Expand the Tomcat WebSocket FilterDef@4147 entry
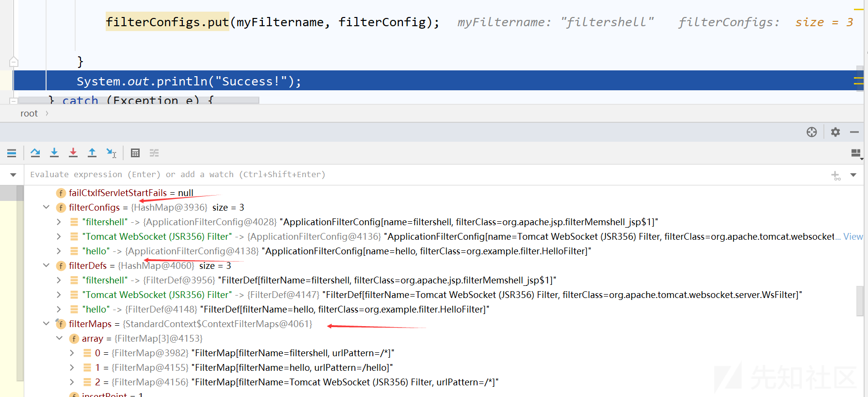868x397 pixels. (59, 295)
